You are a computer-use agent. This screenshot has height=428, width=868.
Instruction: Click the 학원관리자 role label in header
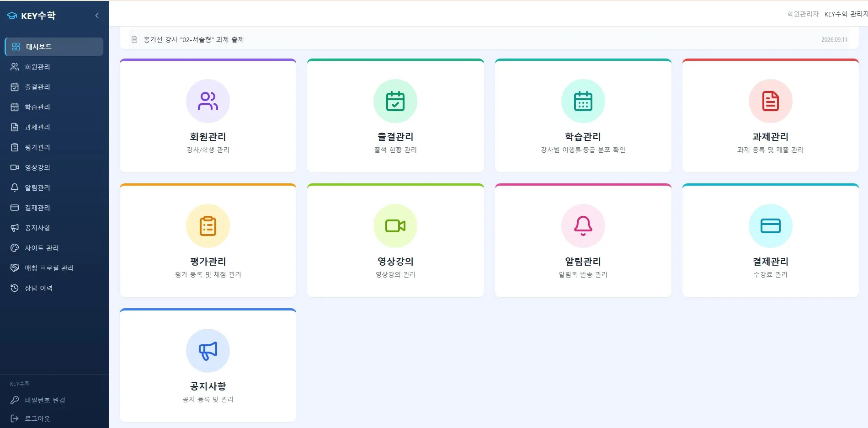pyautogui.click(x=803, y=14)
